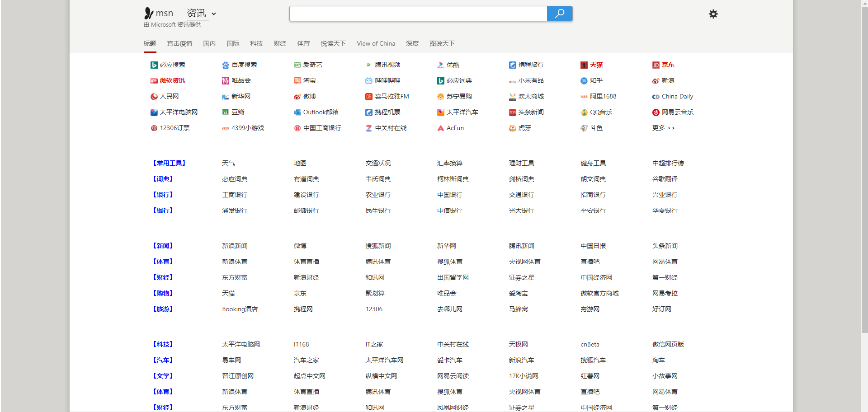The height and width of the screenshot is (412, 868).
Task: Open the 网易云音乐 icon shortcut
Action: 656,112
